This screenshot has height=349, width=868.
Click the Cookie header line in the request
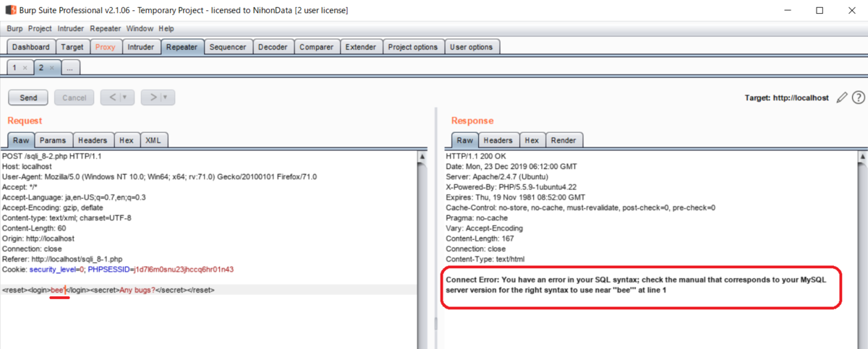118,269
